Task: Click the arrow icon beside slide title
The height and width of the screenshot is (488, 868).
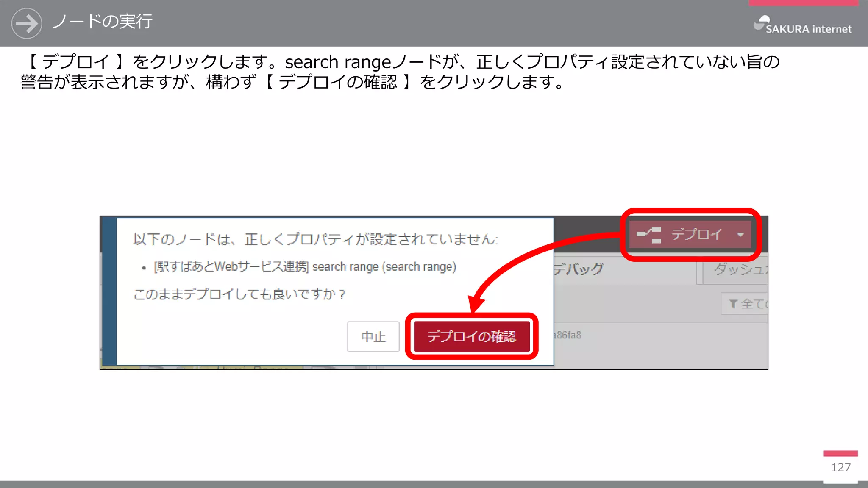Action: click(x=27, y=23)
